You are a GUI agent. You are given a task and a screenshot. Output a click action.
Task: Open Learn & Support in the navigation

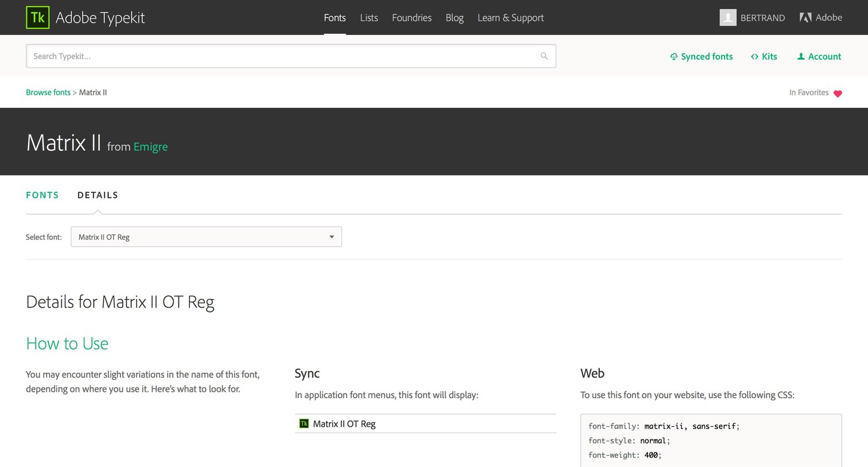510,18
